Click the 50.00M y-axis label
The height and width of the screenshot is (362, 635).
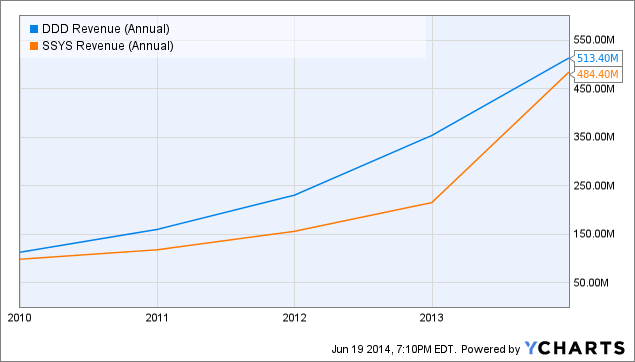[591, 283]
